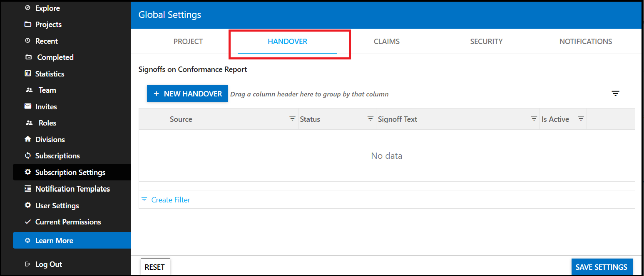The height and width of the screenshot is (276, 644).
Task: Open the Signoff Text column filter menu
Action: pyautogui.click(x=534, y=119)
